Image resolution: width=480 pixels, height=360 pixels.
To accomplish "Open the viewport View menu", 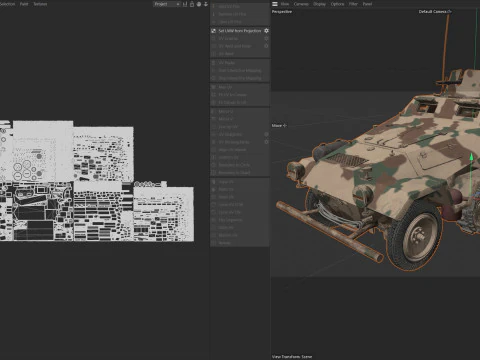I will click(285, 4).
